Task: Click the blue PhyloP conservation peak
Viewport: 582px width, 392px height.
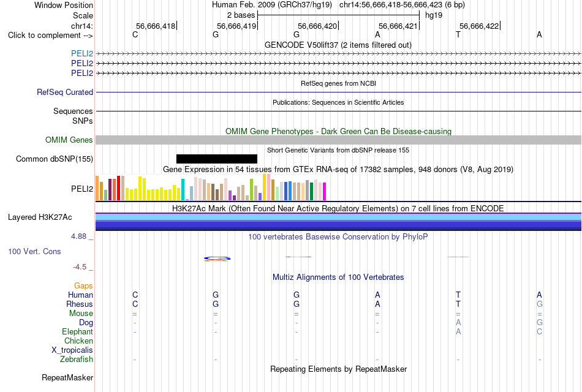Action: (217, 258)
